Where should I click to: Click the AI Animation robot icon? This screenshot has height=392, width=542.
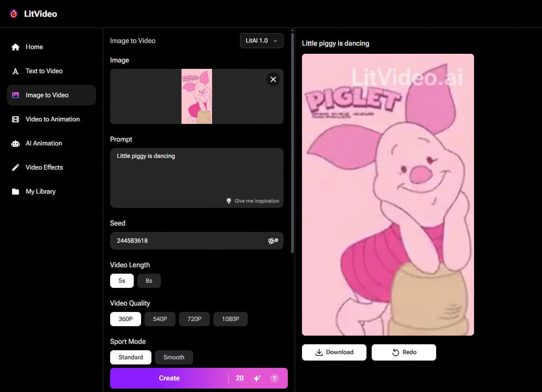click(15, 143)
